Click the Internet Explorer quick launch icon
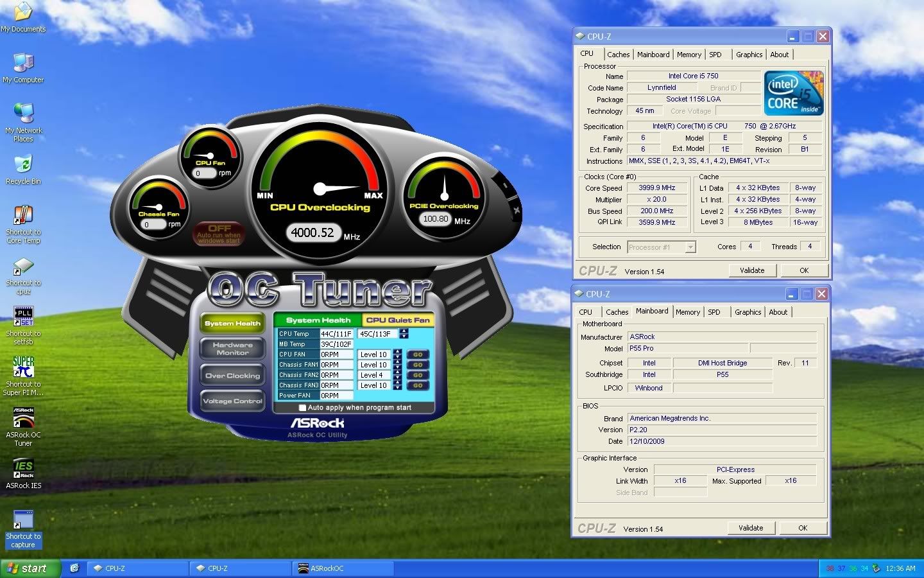Viewport: 924px width, 578px height. pyautogui.click(x=74, y=568)
